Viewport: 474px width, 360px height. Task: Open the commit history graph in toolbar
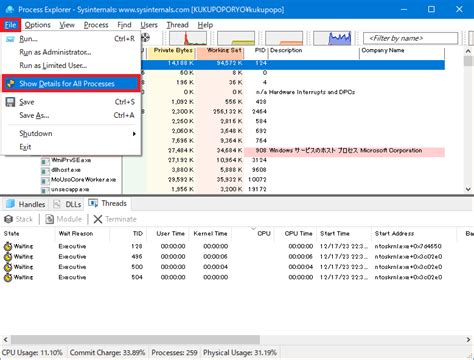(x=236, y=38)
